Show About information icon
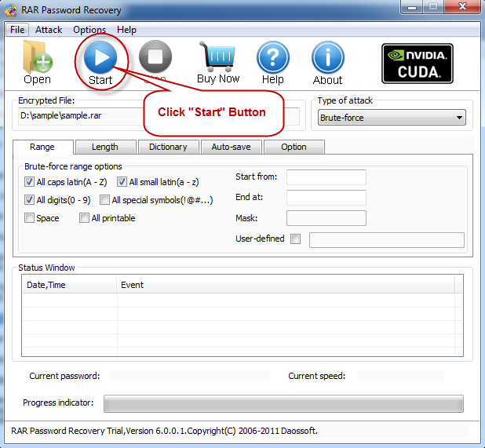This screenshot has height=448, width=485. pyautogui.click(x=328, y=57)
